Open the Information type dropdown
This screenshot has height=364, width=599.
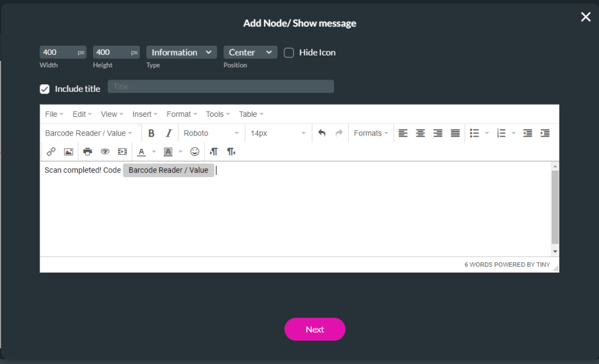[x=181, y=53]
